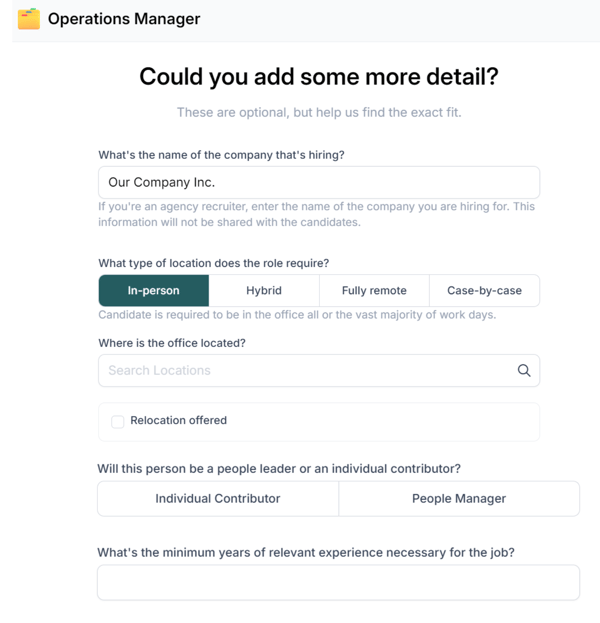The width and height of the screenshot is (600, 623).
Task: Click the company hiring name question label
Action: coord(228,155)
